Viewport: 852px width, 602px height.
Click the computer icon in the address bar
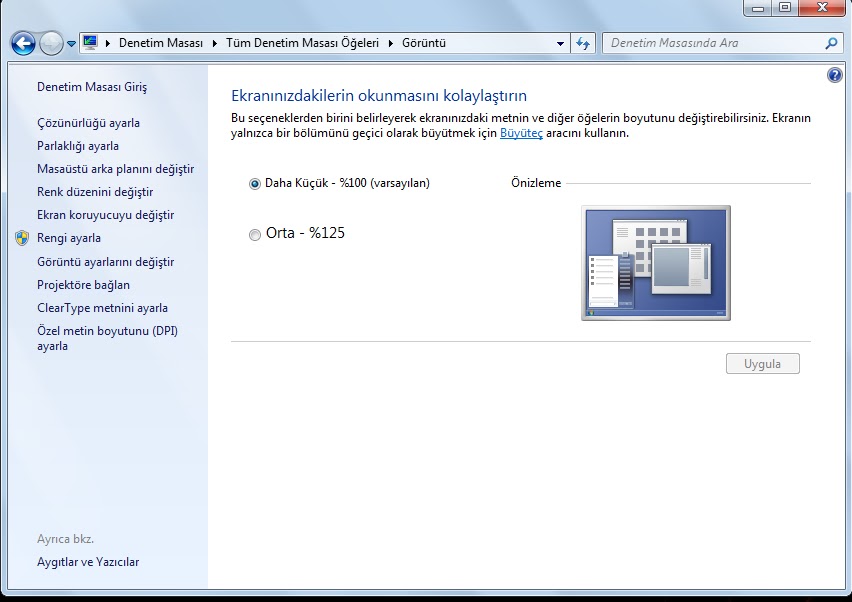pos(90,42)
